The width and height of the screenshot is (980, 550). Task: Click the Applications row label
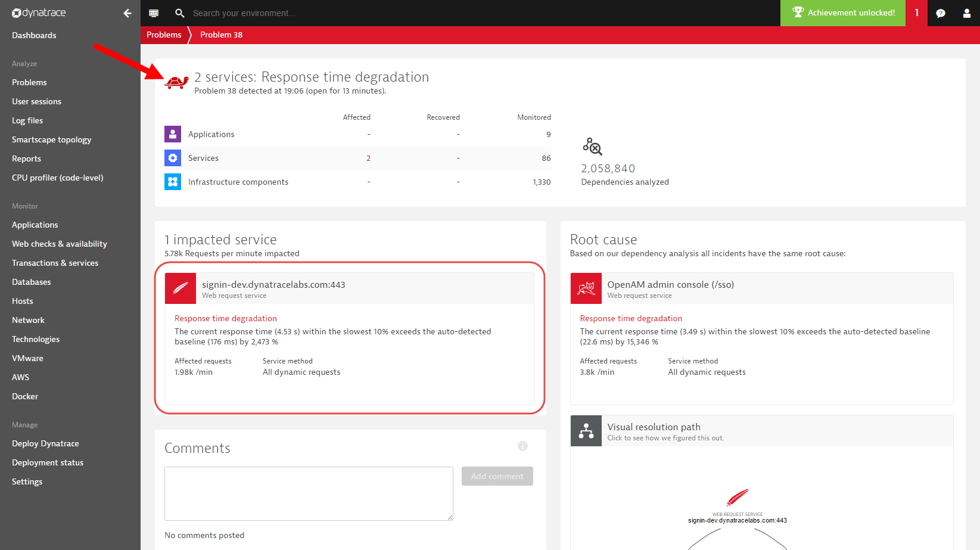tap(211, 134)
